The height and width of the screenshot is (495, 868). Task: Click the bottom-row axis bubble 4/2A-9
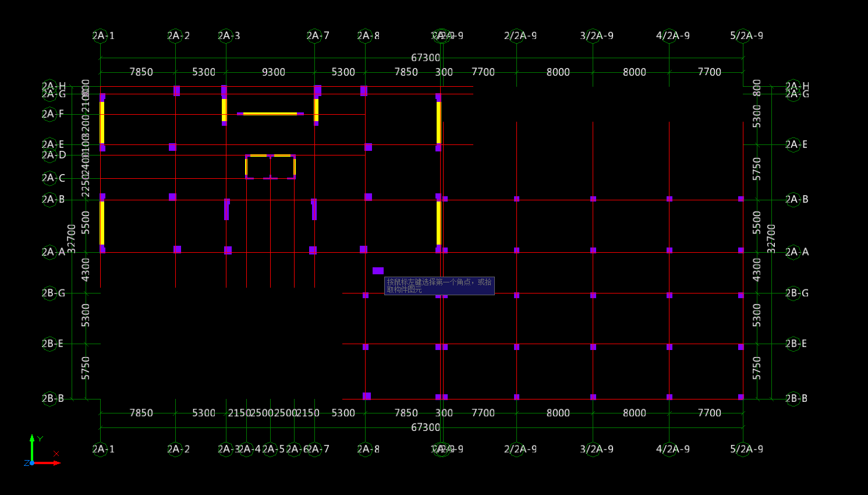[672, 449]
